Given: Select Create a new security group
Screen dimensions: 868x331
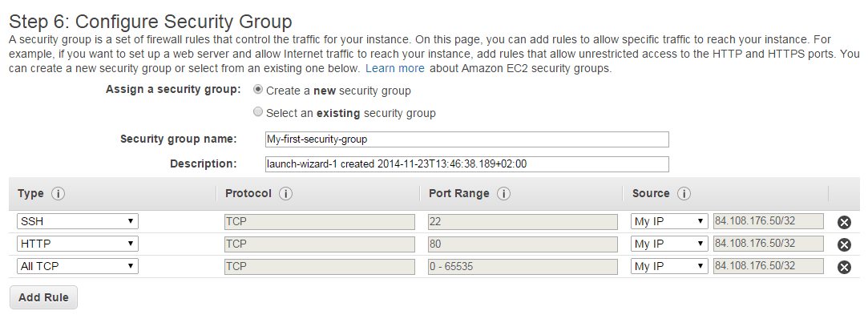Looking at the screenshot, I should (x=258, y=90).
